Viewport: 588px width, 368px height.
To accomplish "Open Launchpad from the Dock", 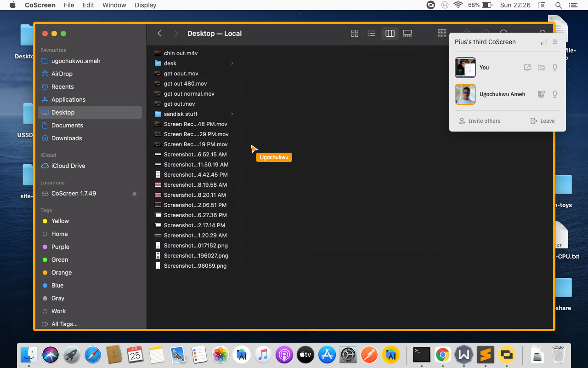I will pos(72,355).
